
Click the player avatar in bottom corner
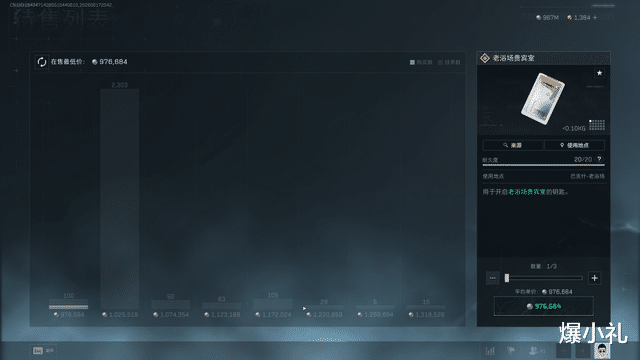(x=602, y=350)
